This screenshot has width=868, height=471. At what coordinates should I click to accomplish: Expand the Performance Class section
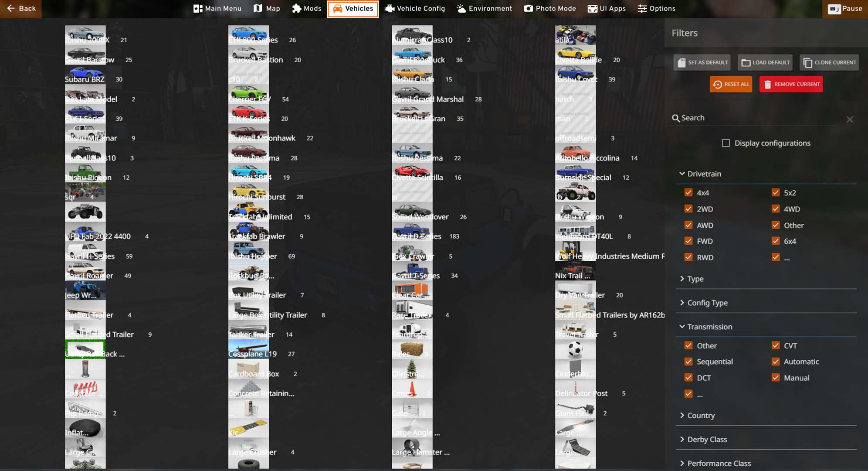click(x=719, y=462)
